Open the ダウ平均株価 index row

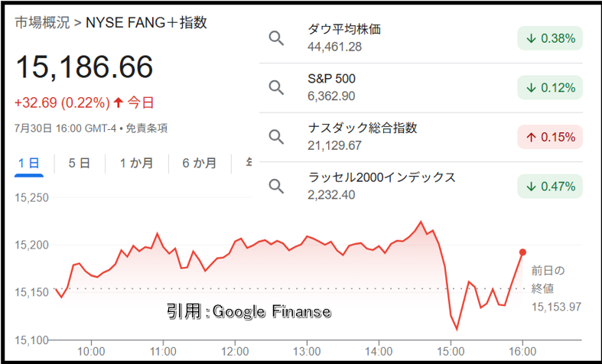[x=421, y=38]
